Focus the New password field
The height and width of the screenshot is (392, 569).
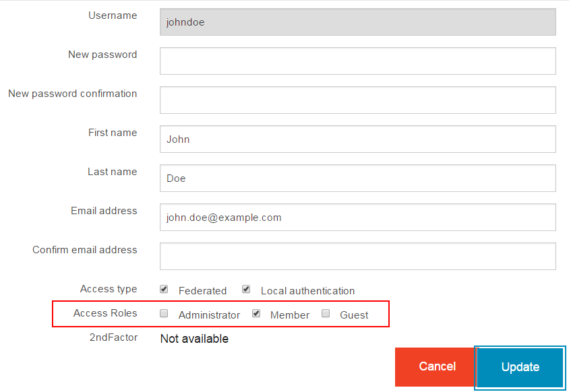click(358, 61)
